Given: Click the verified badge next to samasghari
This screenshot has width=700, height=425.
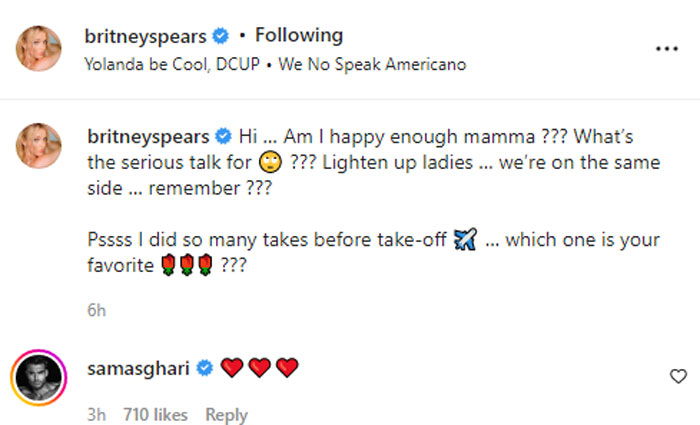Looking at the screenshot, I should (205, 369).
